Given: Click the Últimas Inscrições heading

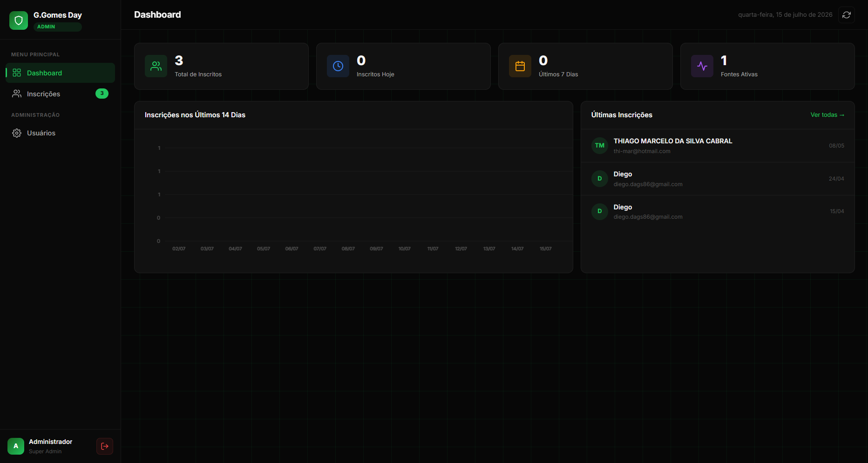Looking at the screenshot, I should pos(622,115).
